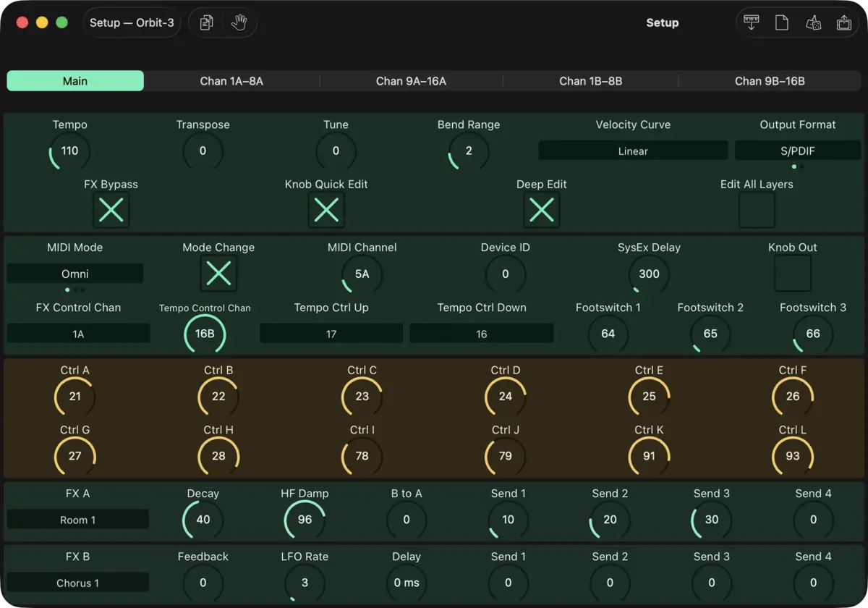Click the Ctrl A knob showing 21
Viewport: 868px width, 608px height.
click(75, 397)
